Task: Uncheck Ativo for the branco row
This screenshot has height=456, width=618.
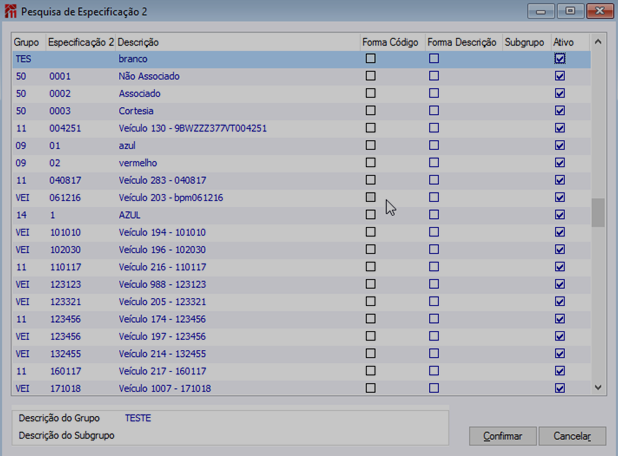Action: coord(560,59)
